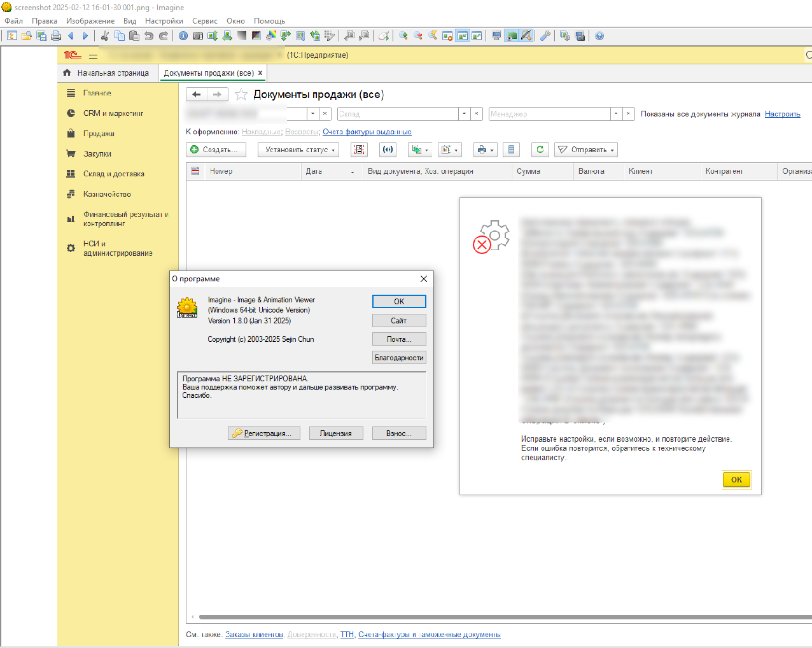
Task: Expand the Менеджер field dropdown arrow
Action: tap(616, 114)
